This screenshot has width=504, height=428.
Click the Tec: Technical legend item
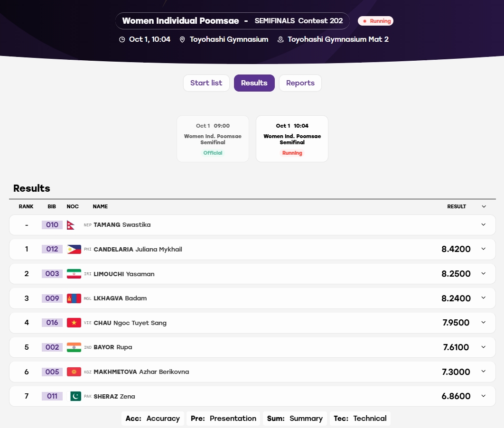[x=360, y=419]
